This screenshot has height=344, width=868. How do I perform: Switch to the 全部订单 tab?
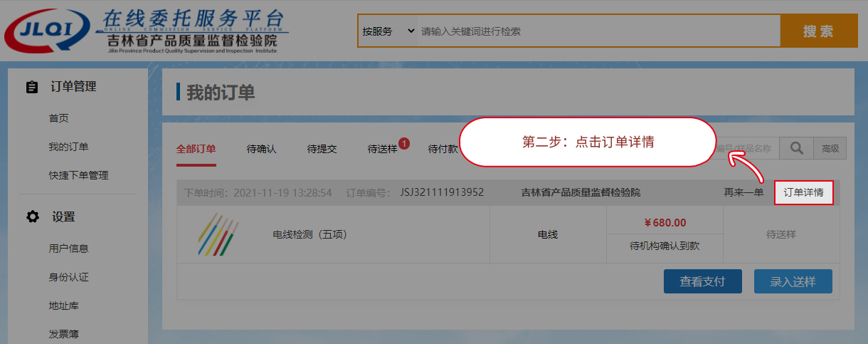[x=196, y=149]
